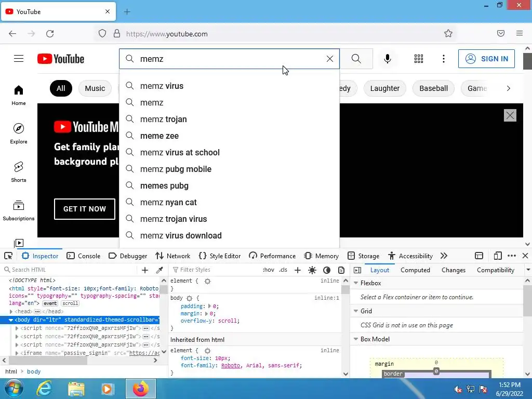Go back in Firefox
Viewport: 532px width, 399px height.
pyautogui.click(x=12, y=34)
